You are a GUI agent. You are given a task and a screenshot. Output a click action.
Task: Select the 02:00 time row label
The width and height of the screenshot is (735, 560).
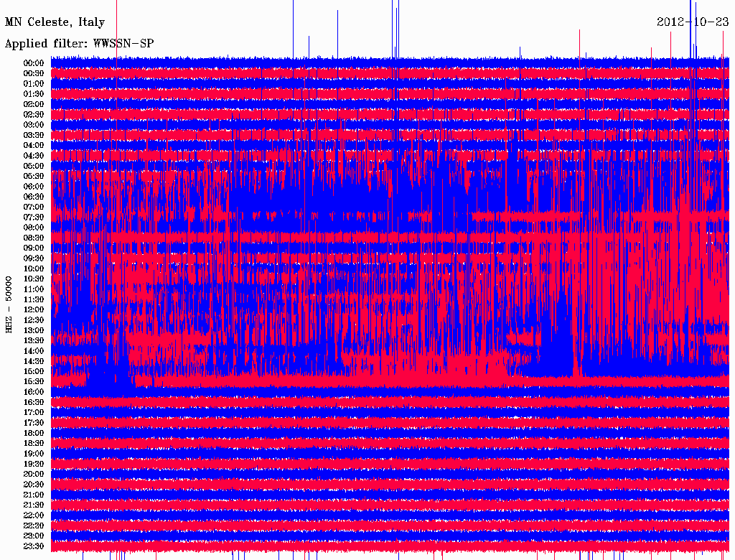click(34, 105)
